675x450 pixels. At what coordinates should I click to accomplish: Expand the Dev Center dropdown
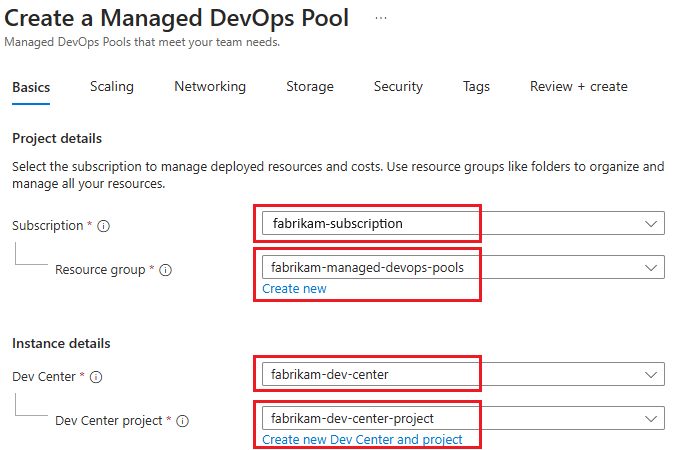[651, 375]
